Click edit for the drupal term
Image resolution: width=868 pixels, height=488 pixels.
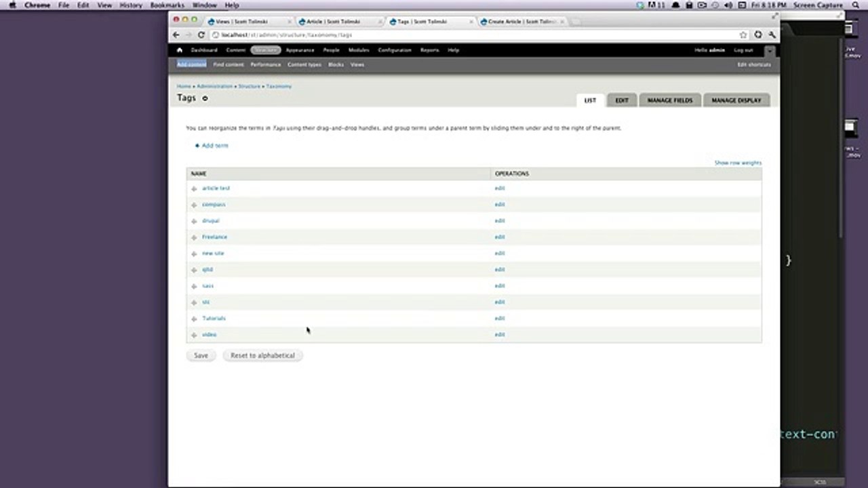point(500,221)
